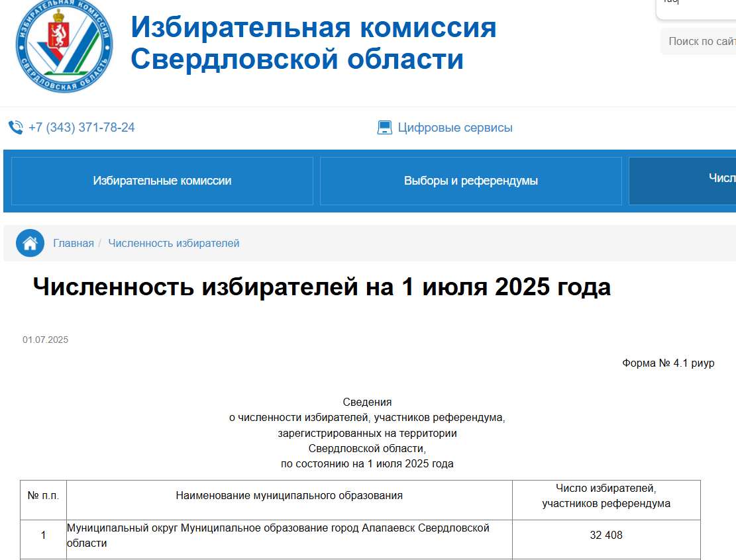
Task: Click the laptop icon beside Цифровые сервисы
Action: point(384,128)
